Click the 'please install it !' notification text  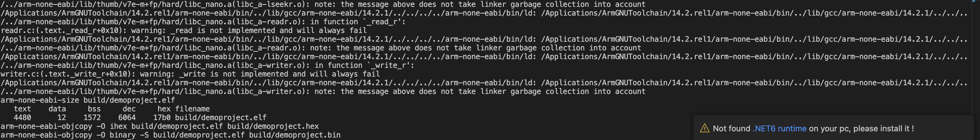click(883, 128)
